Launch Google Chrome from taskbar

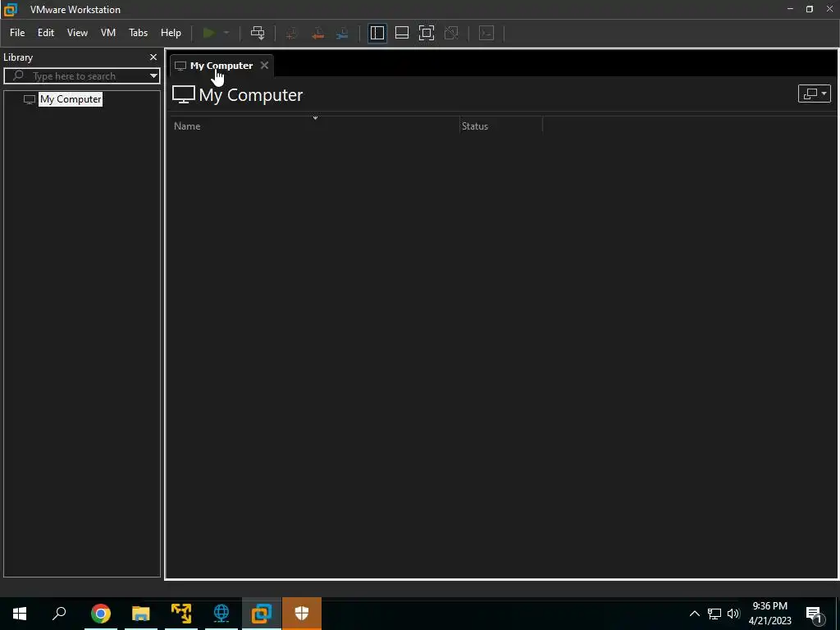pos(101,614)
